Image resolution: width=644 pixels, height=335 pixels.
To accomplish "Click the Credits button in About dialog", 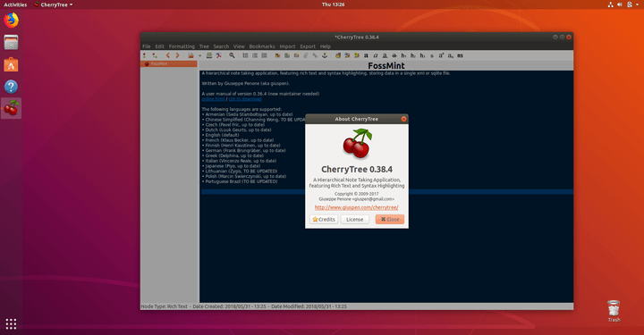I will pyautogui.click(x=324, y=220).
